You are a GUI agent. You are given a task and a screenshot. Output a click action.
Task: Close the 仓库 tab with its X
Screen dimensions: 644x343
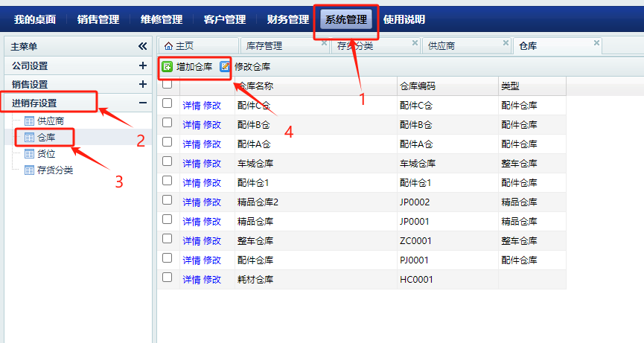point(596,43)
